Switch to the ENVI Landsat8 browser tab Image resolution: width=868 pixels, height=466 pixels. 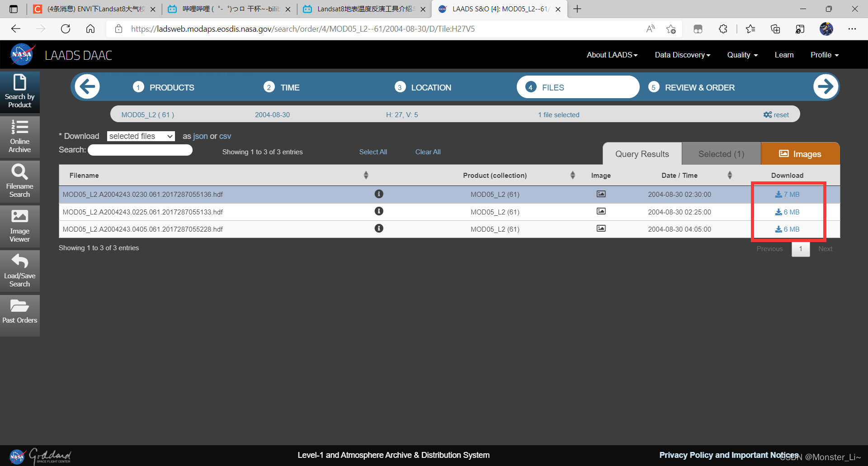click(x=94, y=9)
